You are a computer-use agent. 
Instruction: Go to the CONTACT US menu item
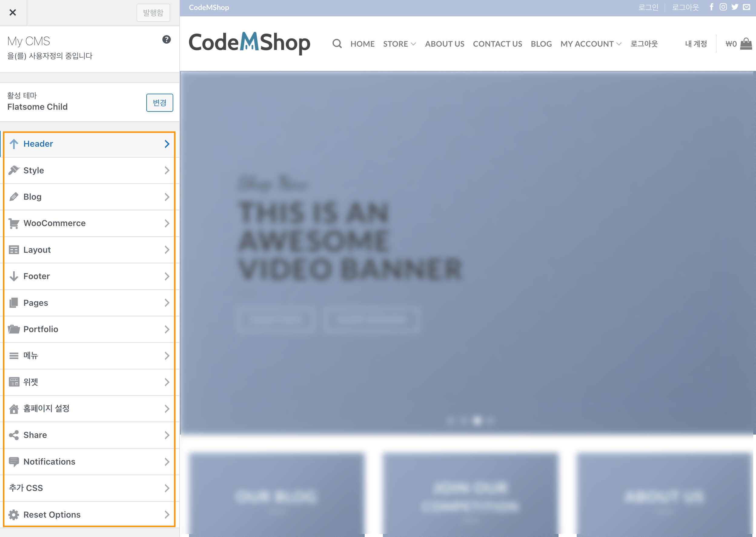497,44
